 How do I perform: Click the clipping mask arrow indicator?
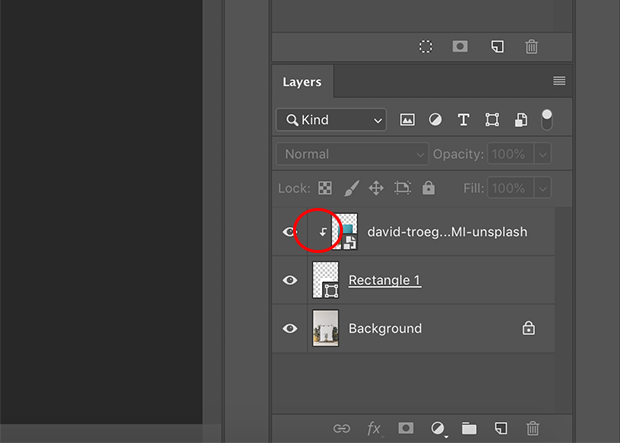coord(323,232)
